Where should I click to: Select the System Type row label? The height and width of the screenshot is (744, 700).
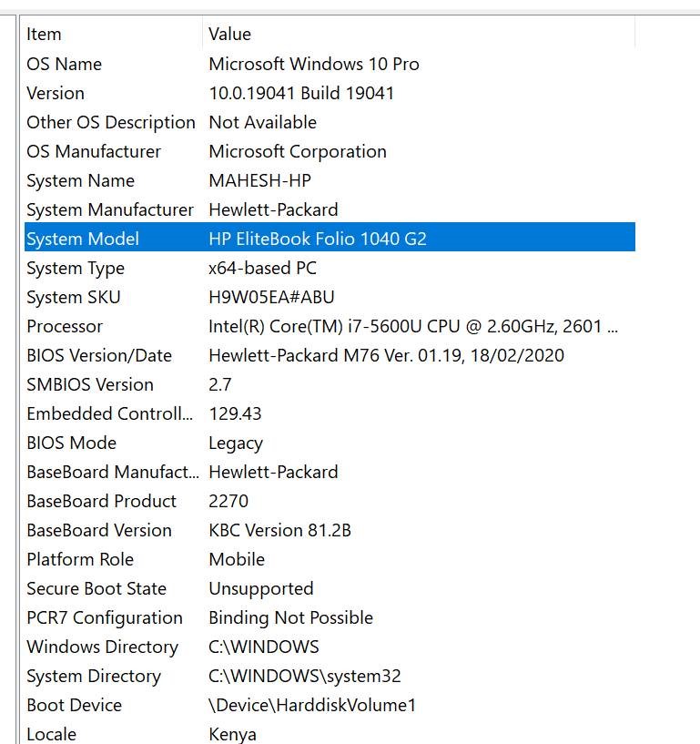point(76,269)
